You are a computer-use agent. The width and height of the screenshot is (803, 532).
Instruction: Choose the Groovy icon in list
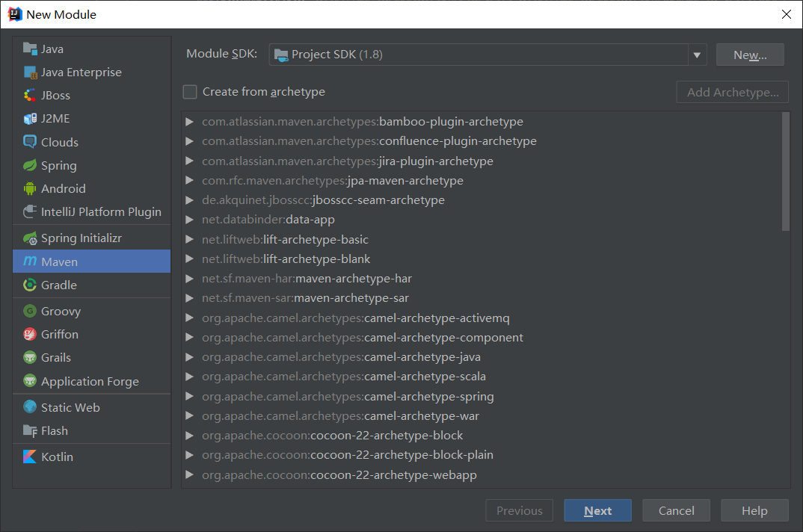point(30,312)
